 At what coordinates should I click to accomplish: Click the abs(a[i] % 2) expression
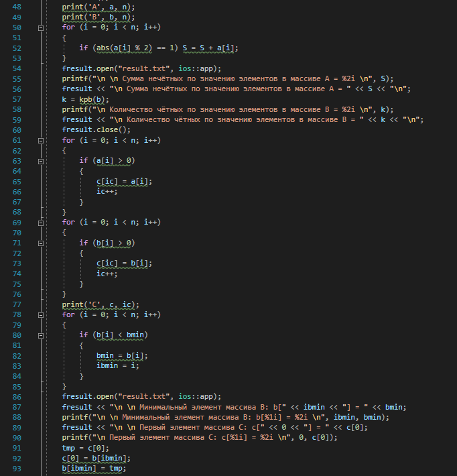click(124, 48)
